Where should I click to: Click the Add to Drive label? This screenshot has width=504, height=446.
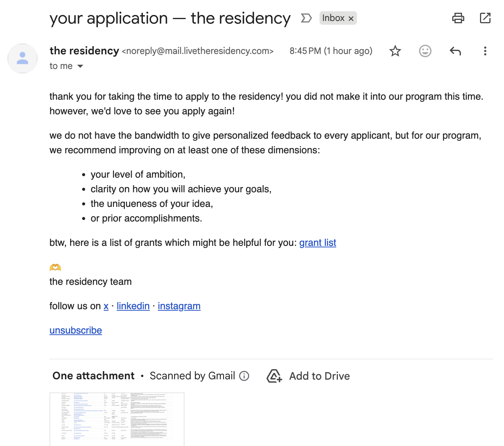point(319,376)
